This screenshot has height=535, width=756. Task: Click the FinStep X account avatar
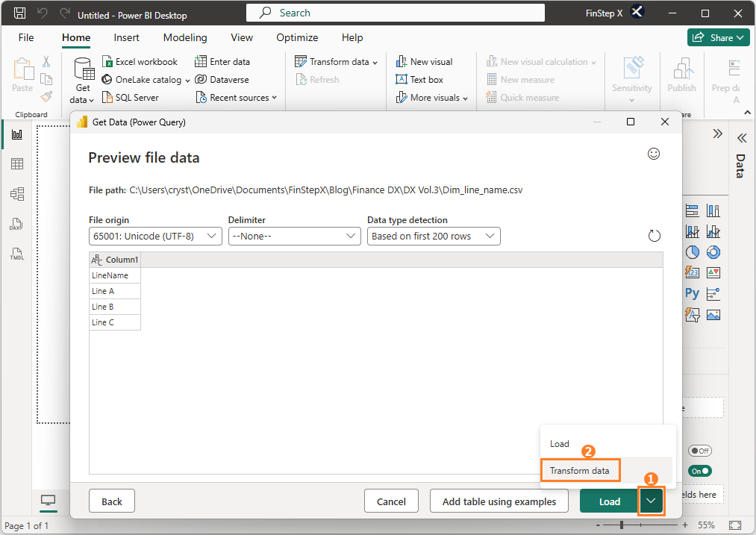637,12
